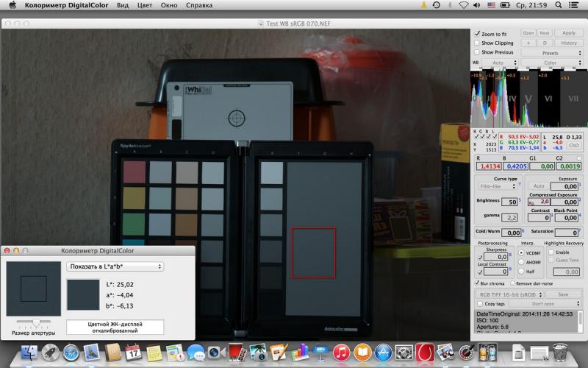This screenshot has width=588, height=368.
Task: Click the metadata panel scrollbar
Action: (x=581, y=321)
